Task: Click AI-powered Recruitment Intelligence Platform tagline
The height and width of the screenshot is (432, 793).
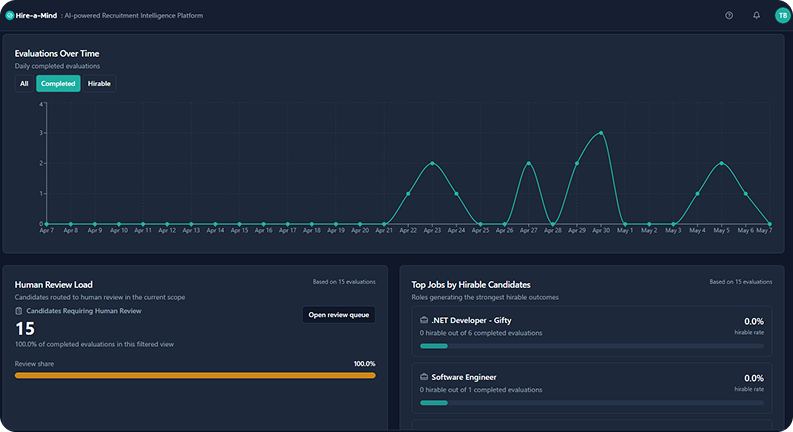Action: (134, 16)
